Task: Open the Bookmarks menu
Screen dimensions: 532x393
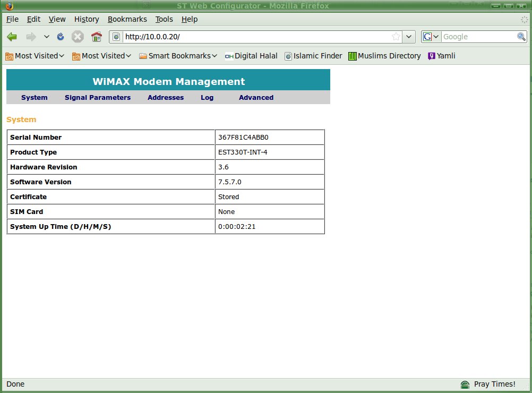Action: tap(127, 19)
